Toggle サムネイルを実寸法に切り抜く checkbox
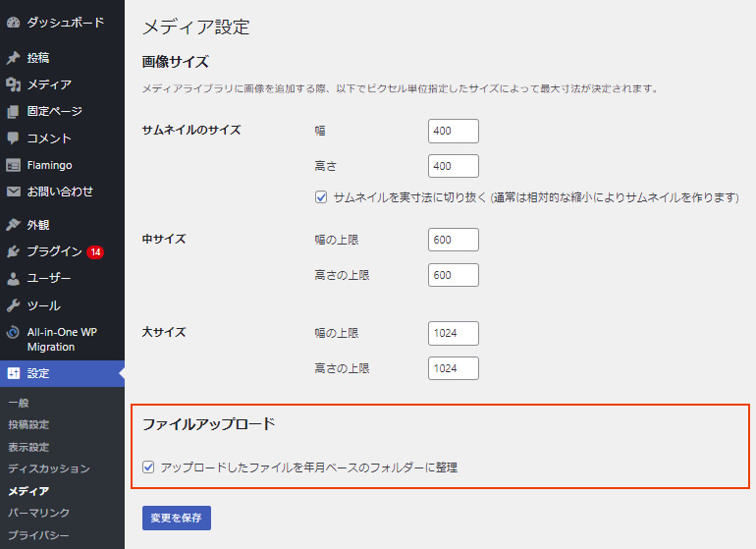 321,197
